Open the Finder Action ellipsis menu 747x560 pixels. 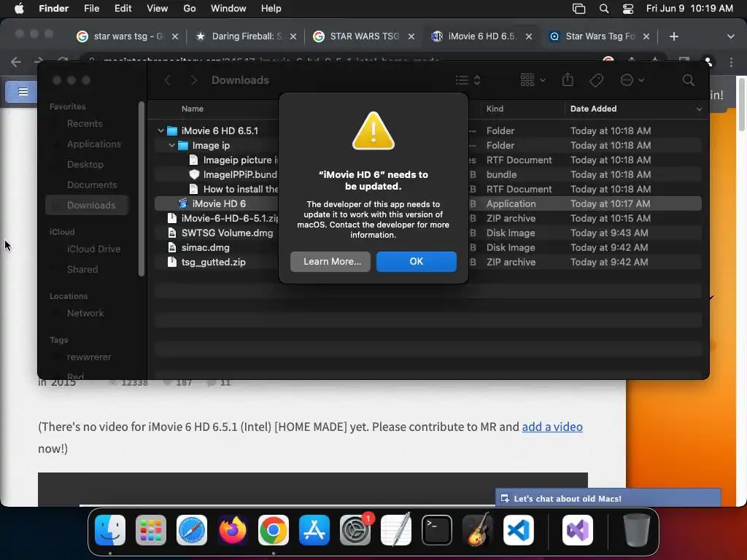click(x=632, y=80)
